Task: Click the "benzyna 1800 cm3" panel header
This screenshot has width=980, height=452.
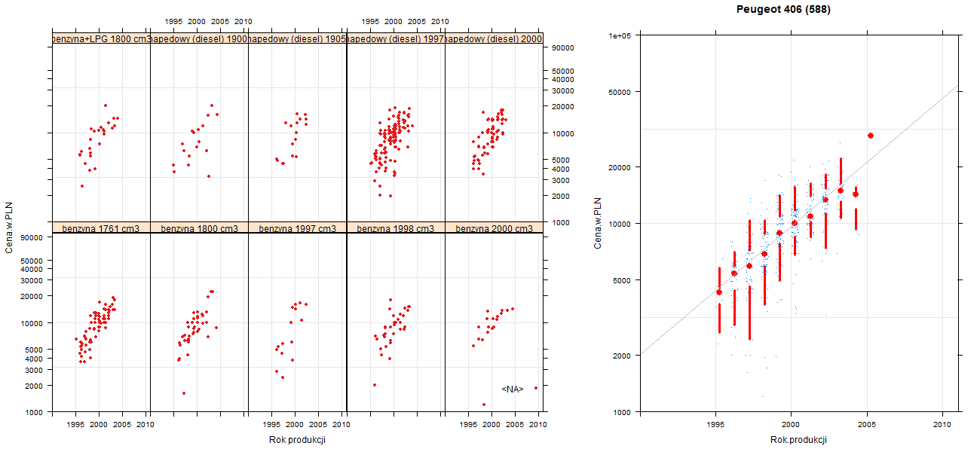Action: 200,228
